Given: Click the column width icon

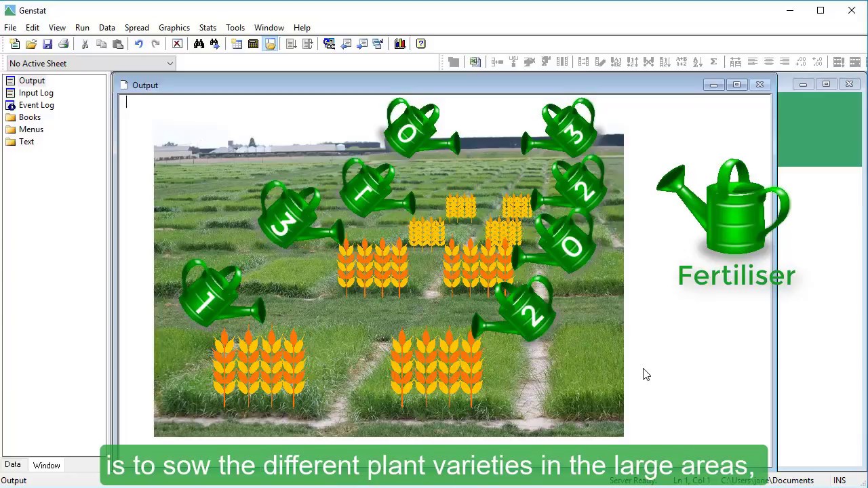Looking at the screenshot, I should tap(736, 62).
